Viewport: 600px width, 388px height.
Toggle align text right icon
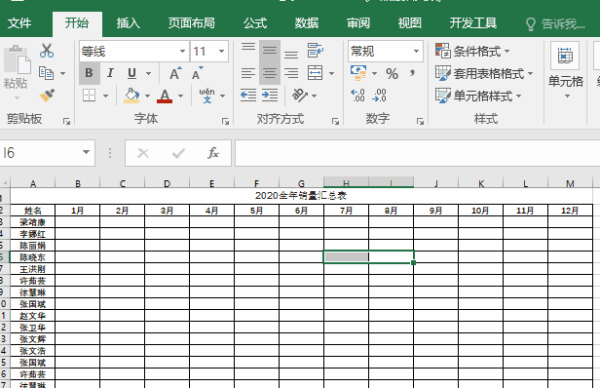click(291, 73)
